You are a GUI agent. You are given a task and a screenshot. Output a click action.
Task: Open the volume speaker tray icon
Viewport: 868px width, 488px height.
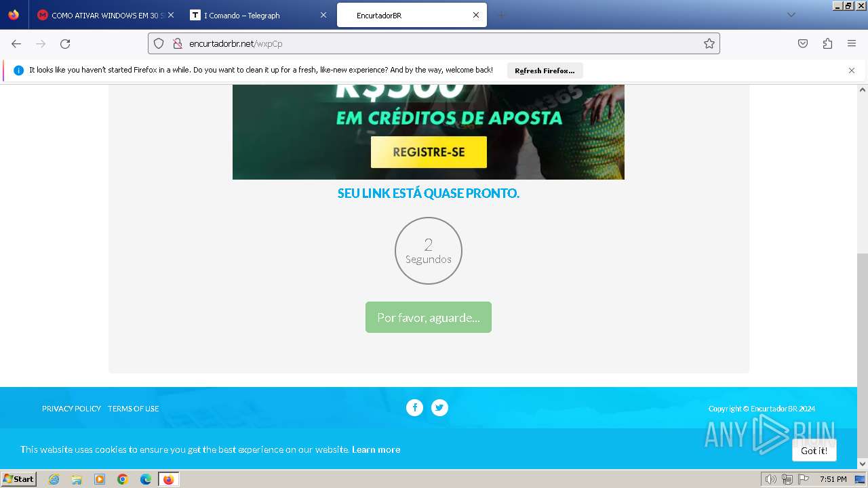(770, 479)
